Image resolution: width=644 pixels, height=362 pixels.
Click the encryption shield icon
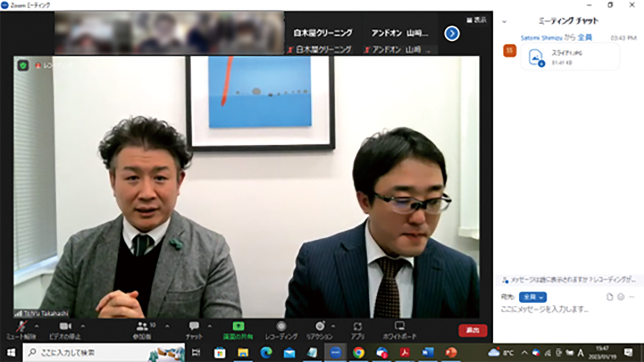23,65
